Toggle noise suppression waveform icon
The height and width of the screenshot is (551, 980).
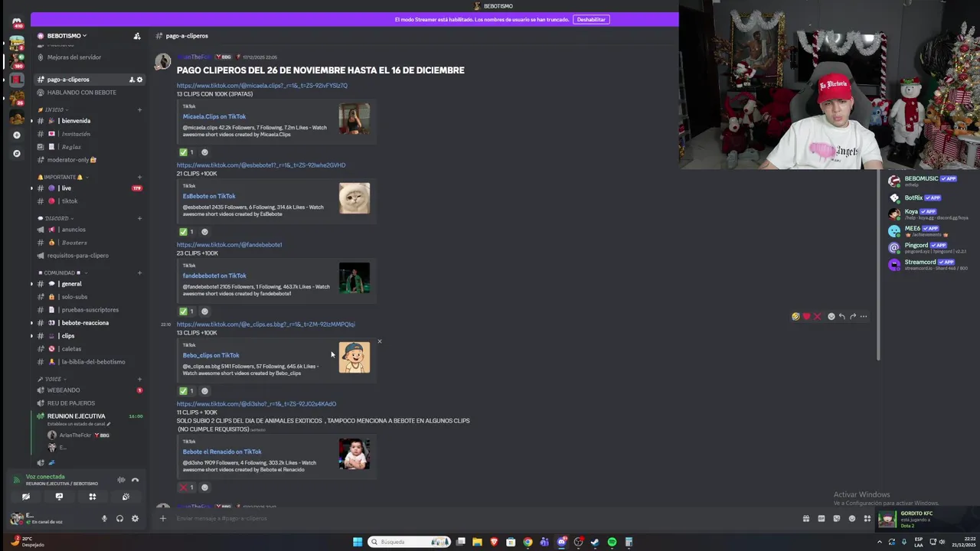pos(121,480)
